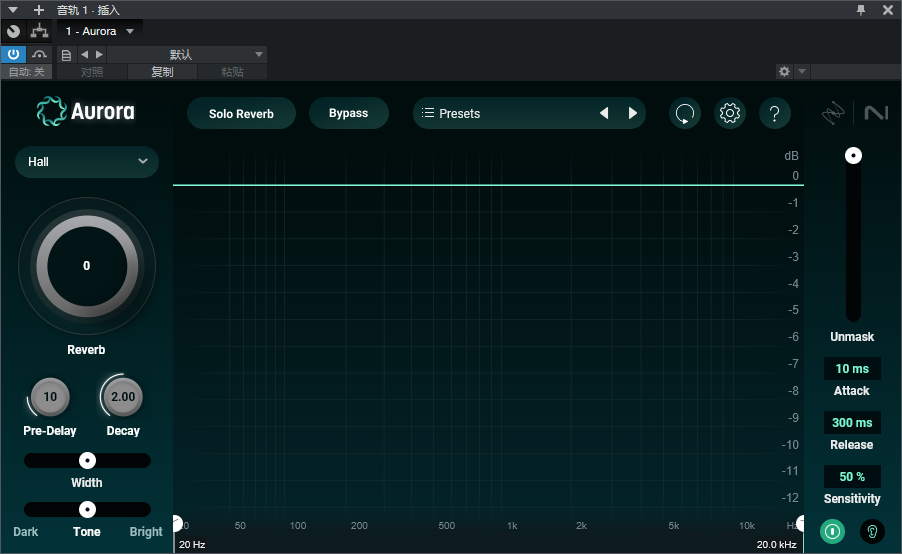The image size is (902, 554).
Task: Open the help question mark
Action: tap(775, 113)
